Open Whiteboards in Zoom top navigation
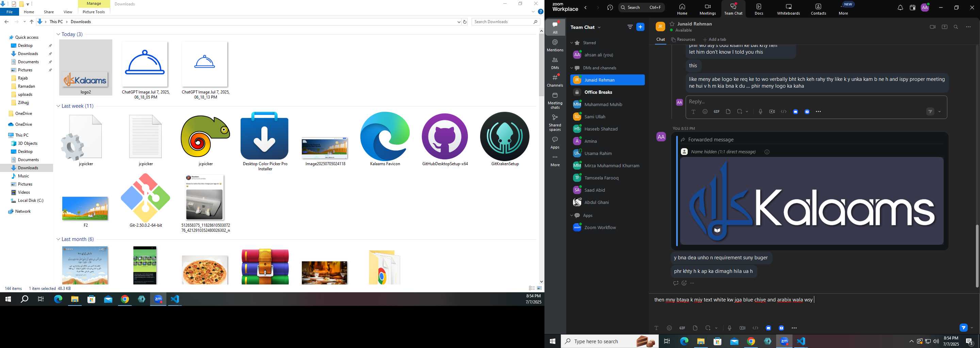 pyautogui.click(x=788, y=9)
